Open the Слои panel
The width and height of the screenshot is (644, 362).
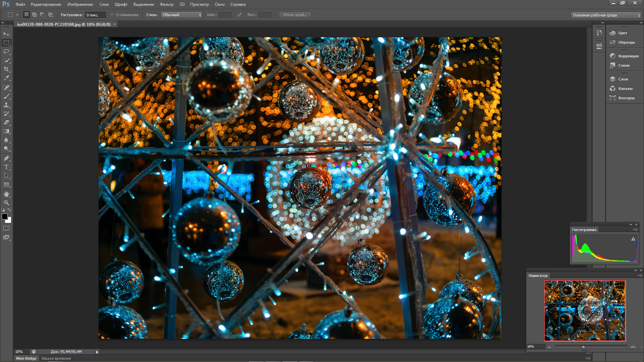(x=623, y=79)
